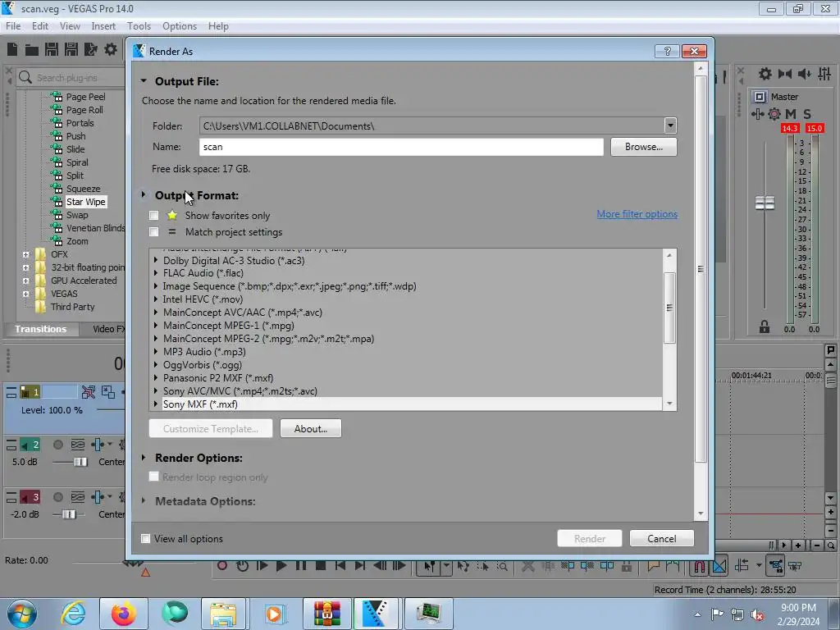Expand MP3 Audio format templates
This screenshot has width=840, height=630.
[x=156, y=351]
